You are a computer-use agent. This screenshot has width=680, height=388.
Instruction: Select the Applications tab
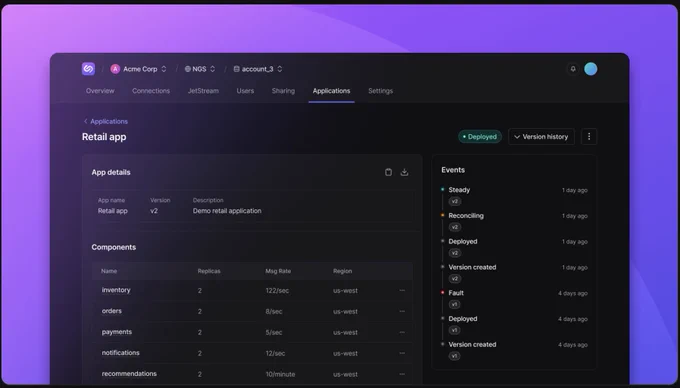pyautogui.click(x=331, y=91)
